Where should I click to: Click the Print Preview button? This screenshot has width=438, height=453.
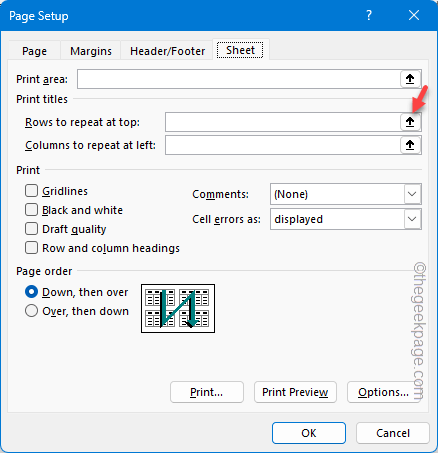pos(295,392)
